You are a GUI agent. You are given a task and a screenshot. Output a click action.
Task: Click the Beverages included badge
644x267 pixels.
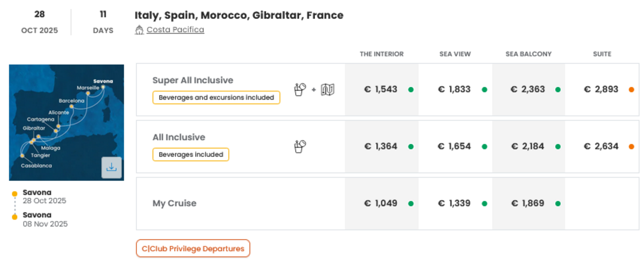tap(191, 155)
